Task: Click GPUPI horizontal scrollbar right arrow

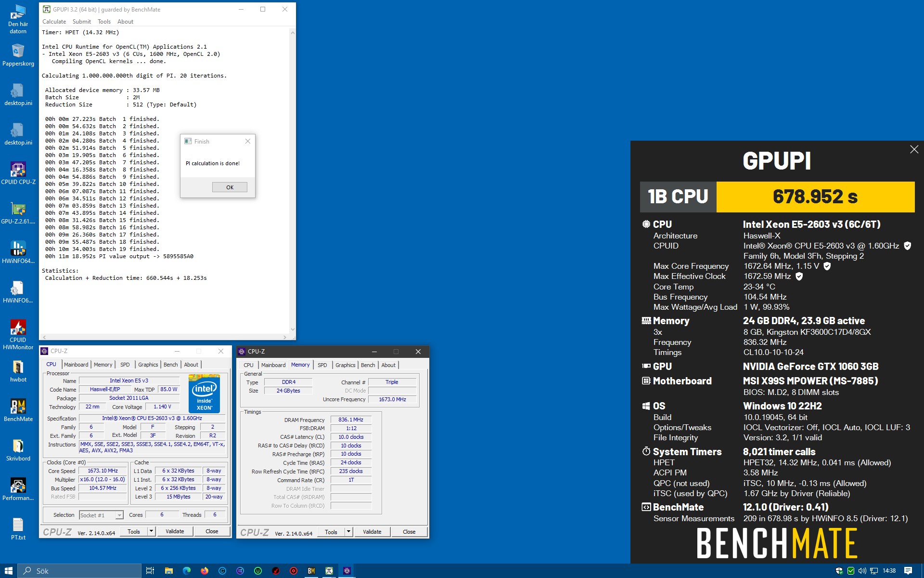Action: coord(285,337)
